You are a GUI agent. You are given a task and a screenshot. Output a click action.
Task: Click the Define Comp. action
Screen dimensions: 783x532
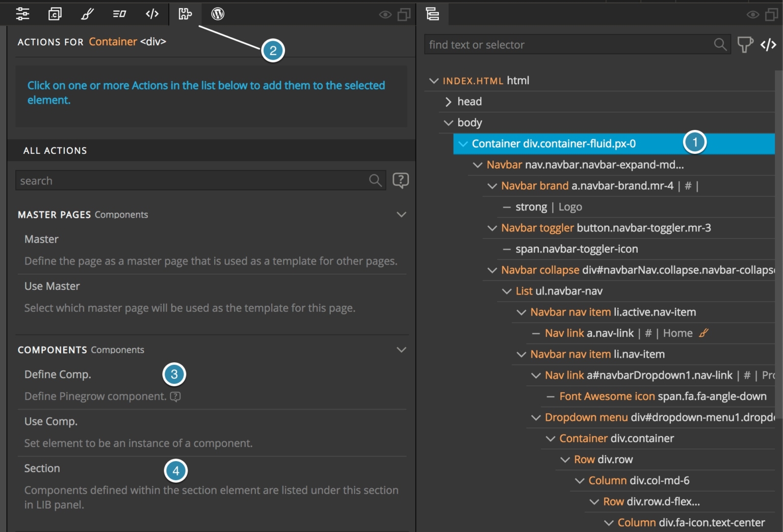click(x=58, y=374)
